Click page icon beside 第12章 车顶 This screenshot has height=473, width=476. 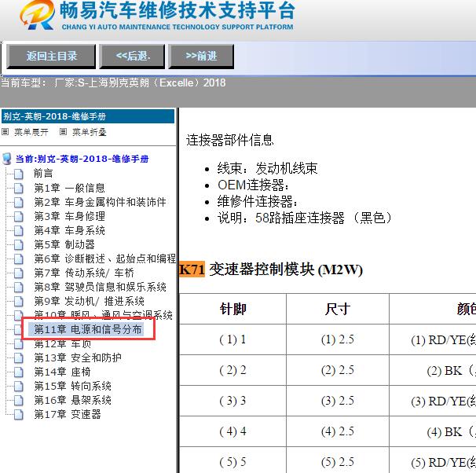pos(19,344)
